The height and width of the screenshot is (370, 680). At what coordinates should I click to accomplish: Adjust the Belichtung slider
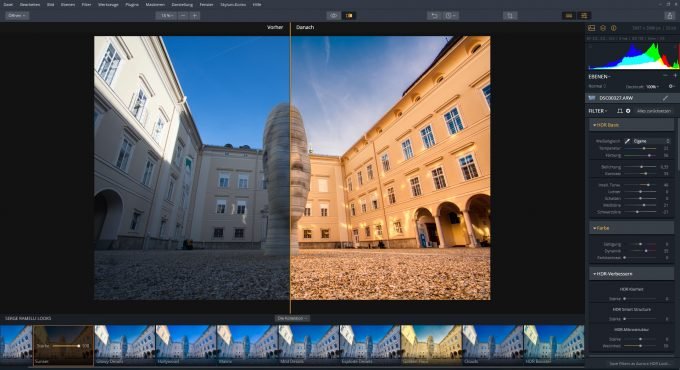(641, 167)
